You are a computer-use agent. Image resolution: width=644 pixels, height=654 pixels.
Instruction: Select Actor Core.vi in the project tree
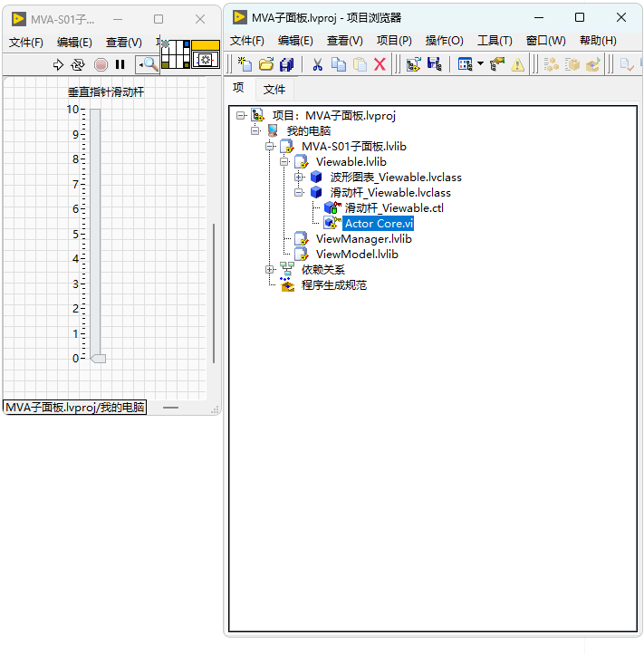click(379, 224)
